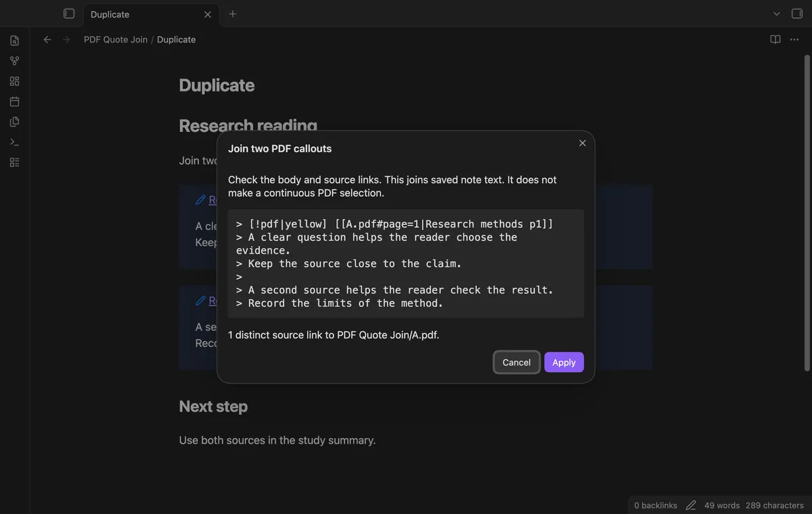The image size is (812, 514).
Task: Close the Join two PDF callouts dialog
Action: click(x=583, y=143)
